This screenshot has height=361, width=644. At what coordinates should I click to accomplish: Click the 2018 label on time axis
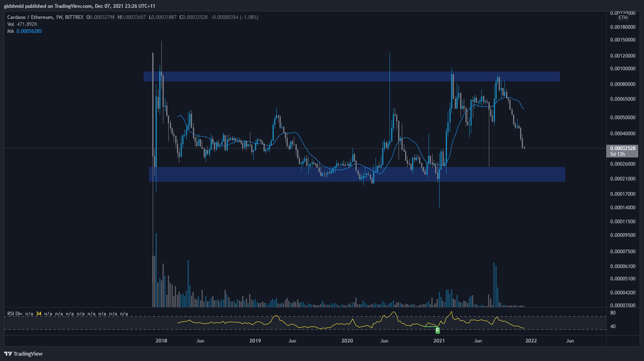162,341
